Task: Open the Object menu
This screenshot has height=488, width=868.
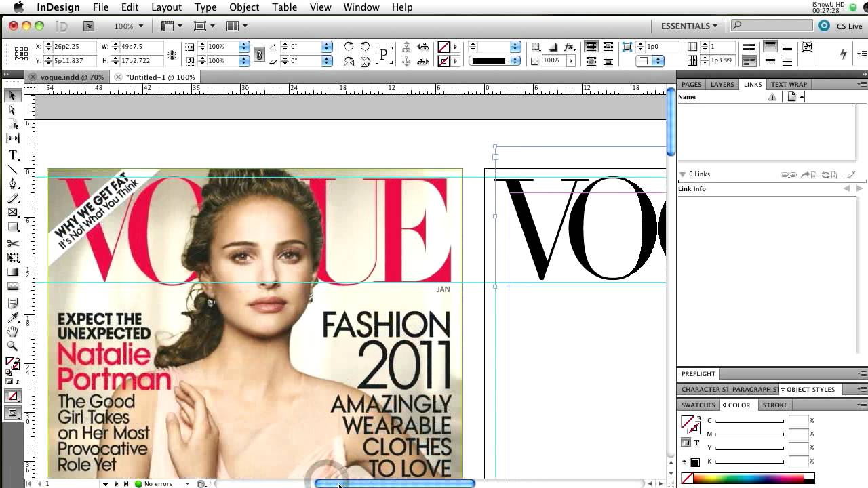Action: [x=244, y=7]
